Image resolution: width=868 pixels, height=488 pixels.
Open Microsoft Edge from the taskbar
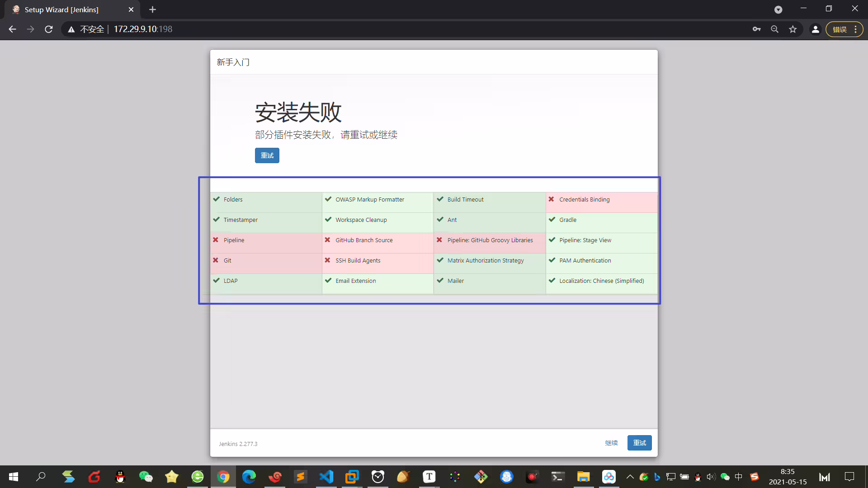[x=249, y=477]
